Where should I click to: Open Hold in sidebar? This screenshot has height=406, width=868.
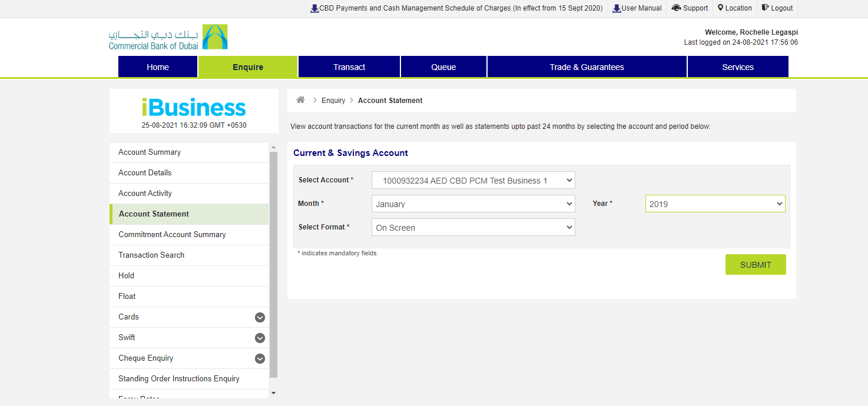click(189, 276)
